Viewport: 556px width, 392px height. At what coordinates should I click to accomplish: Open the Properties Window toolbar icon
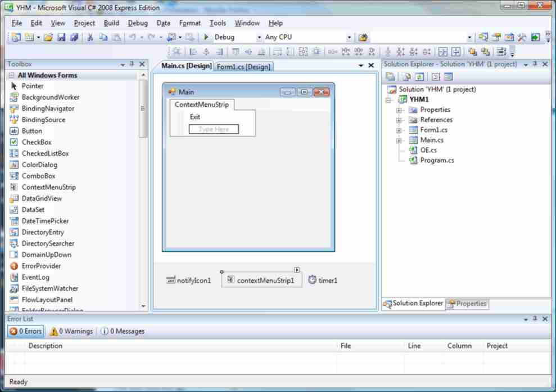pyautogui.click(x=496, y=37)
